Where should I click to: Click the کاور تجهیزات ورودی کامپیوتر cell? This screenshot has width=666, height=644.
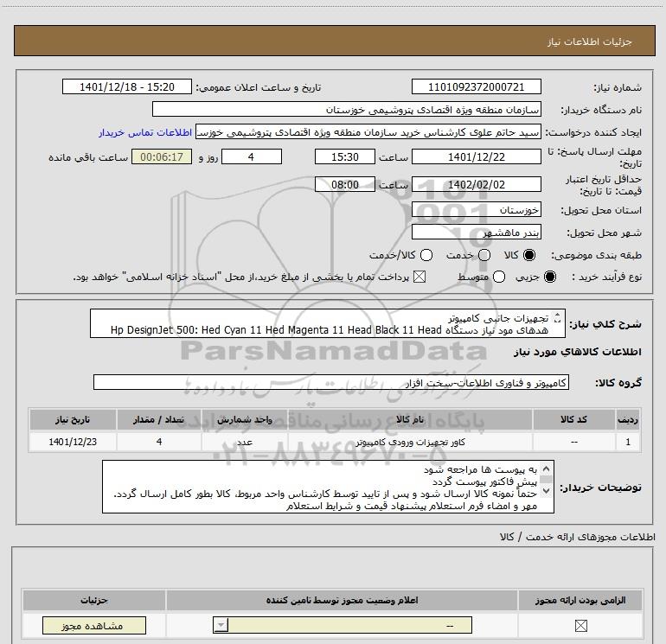[410, 442]
